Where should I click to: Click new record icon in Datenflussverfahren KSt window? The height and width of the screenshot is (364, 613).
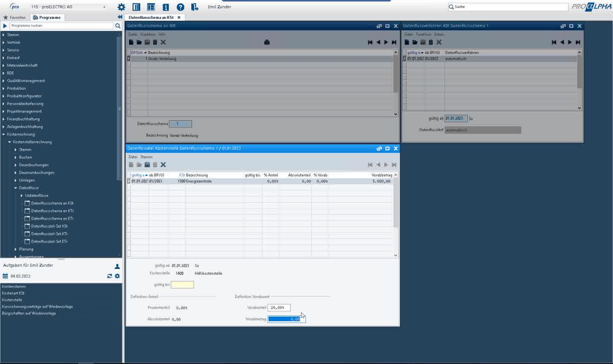point(407,42)
